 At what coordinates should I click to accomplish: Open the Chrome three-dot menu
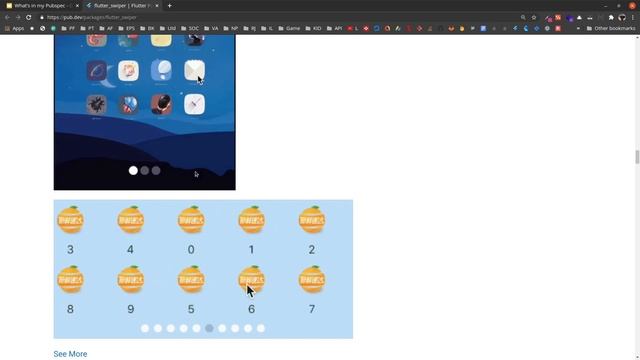pyautogui.click(x=633, y=18)
